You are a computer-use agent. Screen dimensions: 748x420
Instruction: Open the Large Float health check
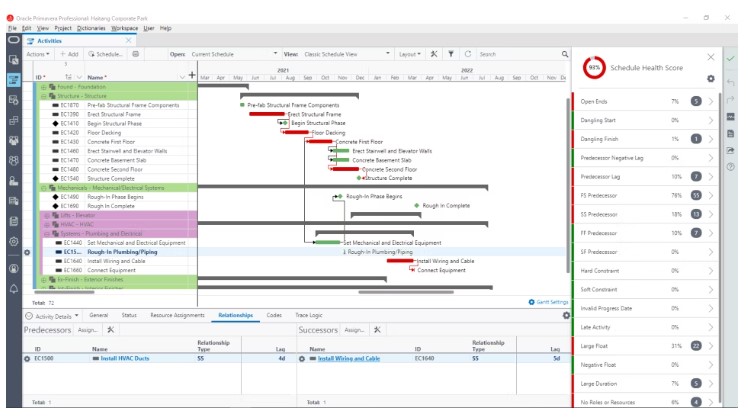coord(646,346)
